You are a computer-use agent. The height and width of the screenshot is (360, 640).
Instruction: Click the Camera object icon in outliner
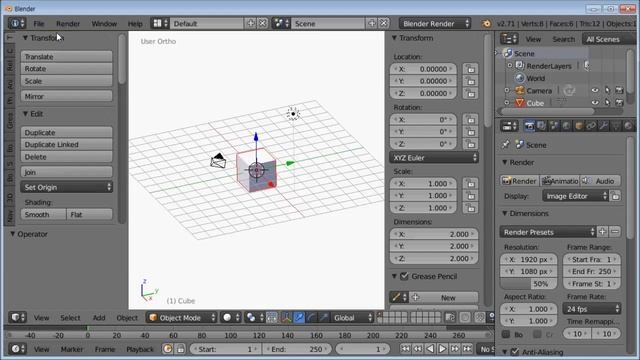click(519, 91)
